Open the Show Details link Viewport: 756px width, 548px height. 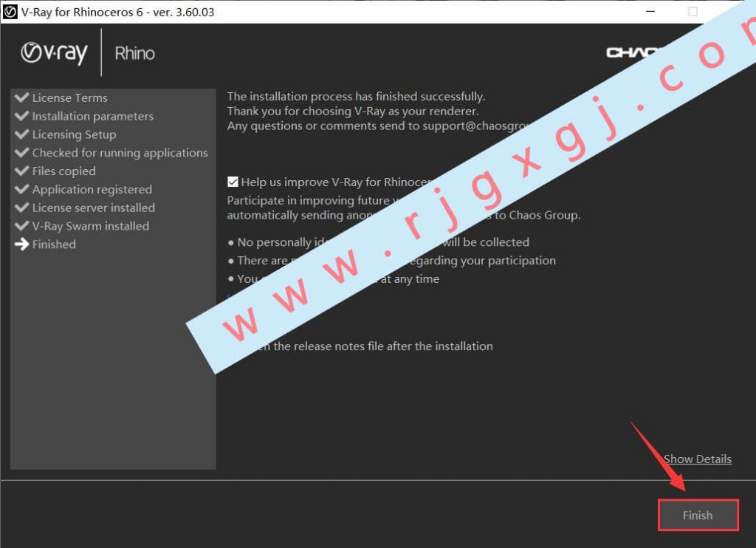pos(697,459)
